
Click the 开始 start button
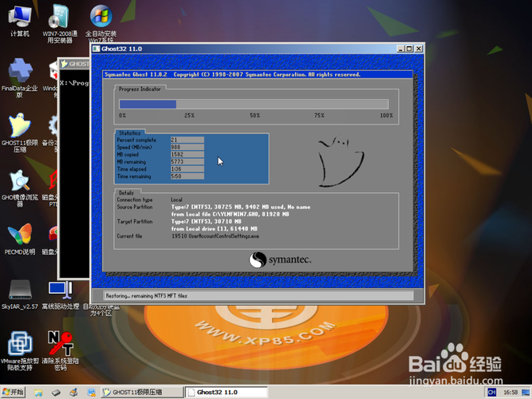point(13,392)
